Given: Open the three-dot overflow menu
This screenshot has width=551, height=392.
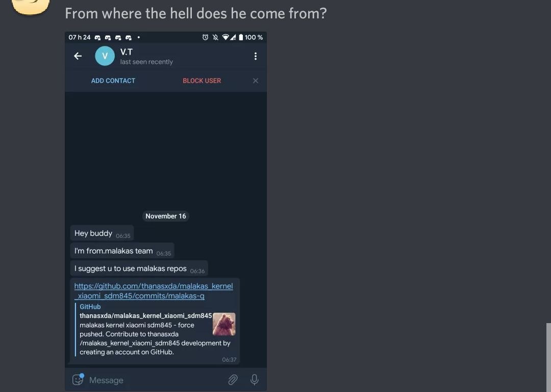Looking at the screenshot, I should (x=256, y=56).
